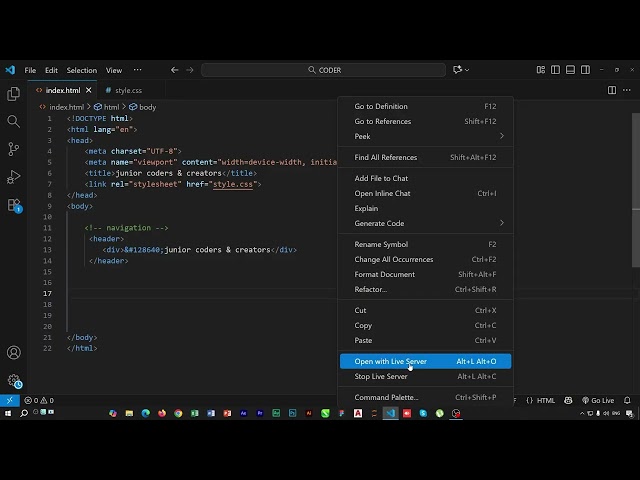Go back with the navigation arrow
This screenshot has width=640, height=480.
175,70
